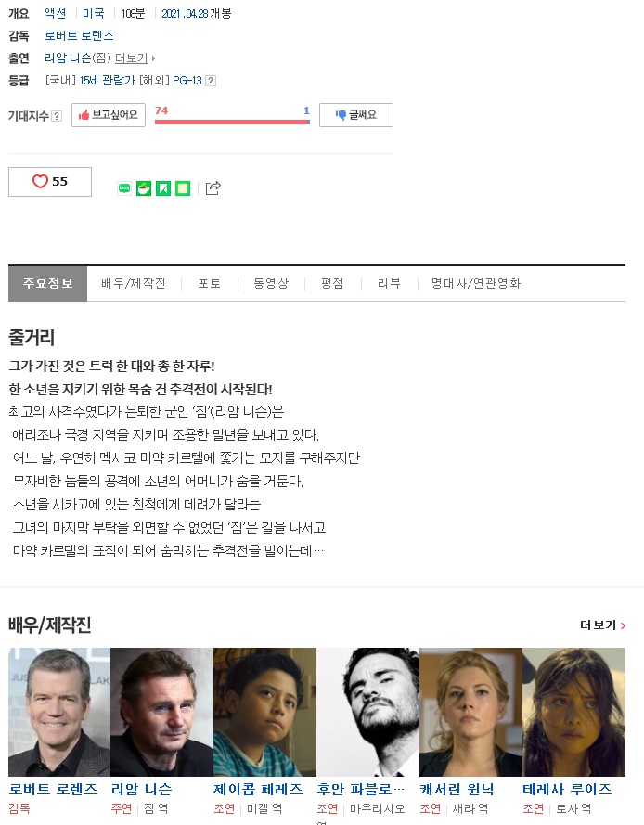Share to Naver Cafe cup icon

tap(144, 187)
